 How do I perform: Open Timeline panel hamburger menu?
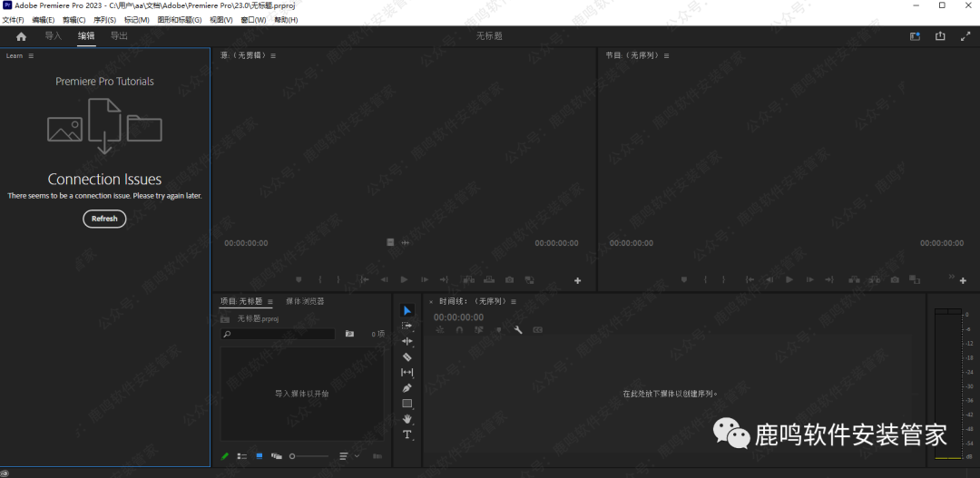coord(513,302)
